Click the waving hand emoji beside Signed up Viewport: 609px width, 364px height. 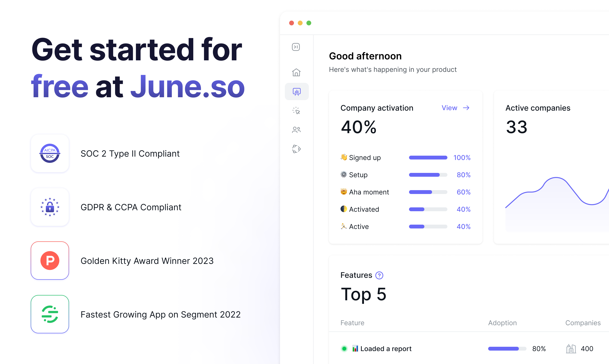344,157
